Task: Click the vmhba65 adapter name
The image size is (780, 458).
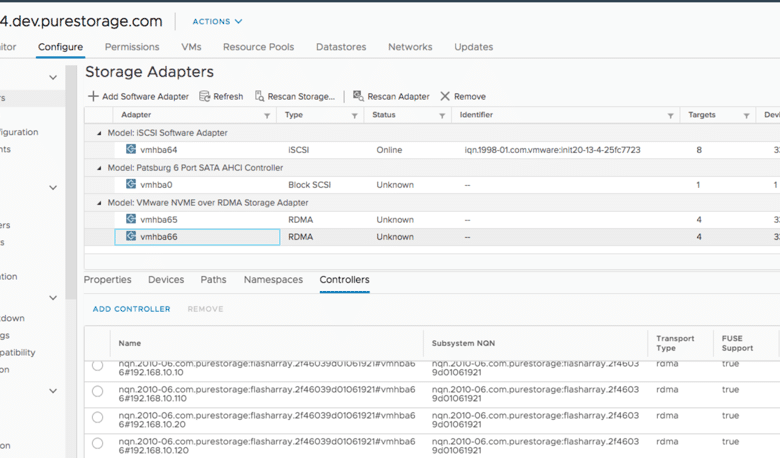Action: point(159,219)
